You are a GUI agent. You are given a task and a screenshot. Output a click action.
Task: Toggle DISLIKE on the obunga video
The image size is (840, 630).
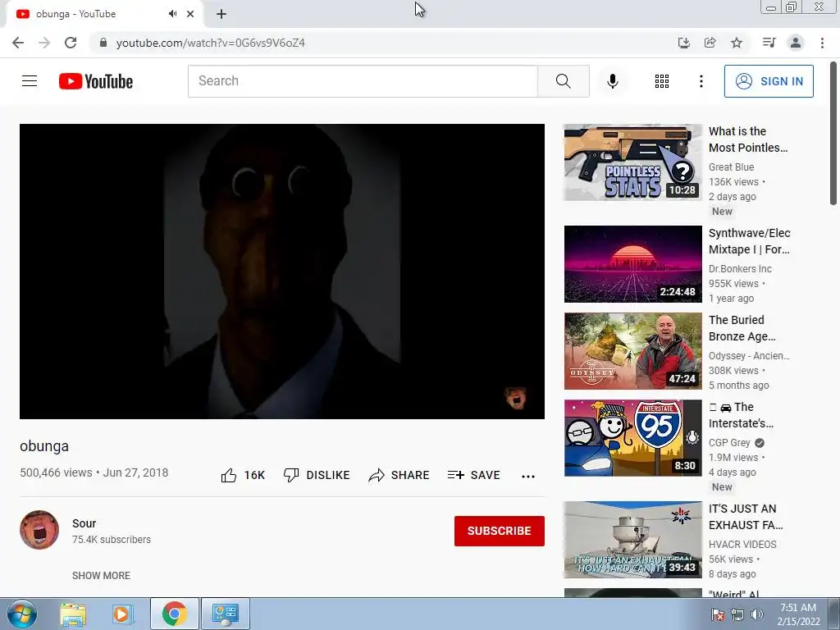(317, 475)
